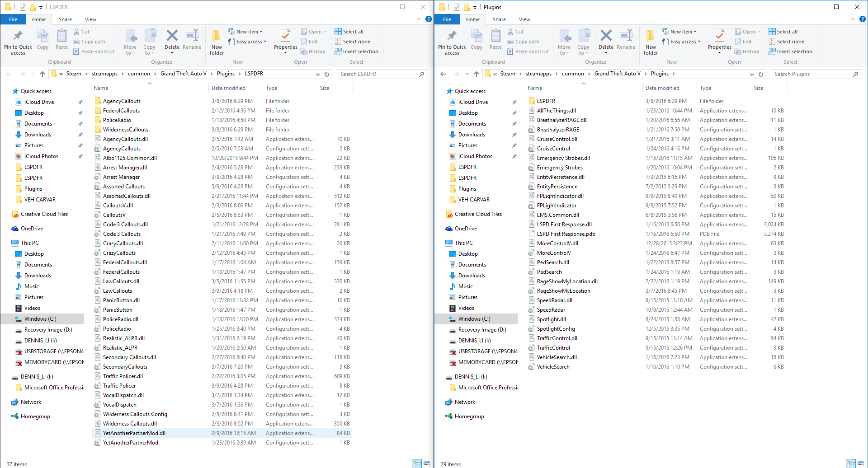The height and width of the screenshot is (468, 868).
Task: Click Search LSPDFR input field
Action: point(382,74)
